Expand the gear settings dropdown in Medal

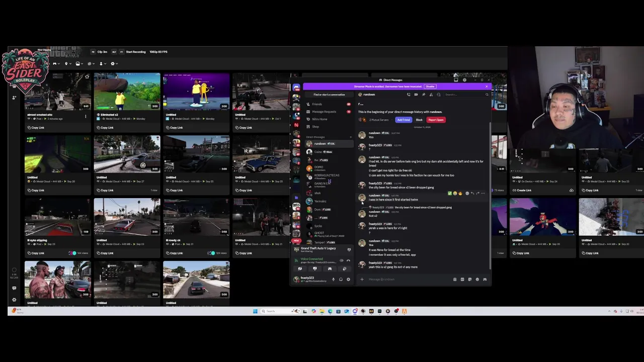click(x=115, y=64)
